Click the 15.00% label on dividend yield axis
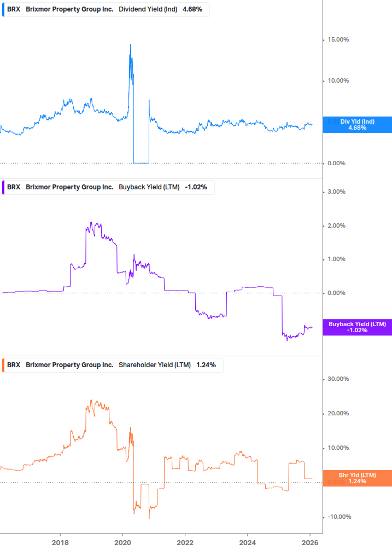This screenshot has width=392, height=550. pyautogui.click(x=338, y=39)
